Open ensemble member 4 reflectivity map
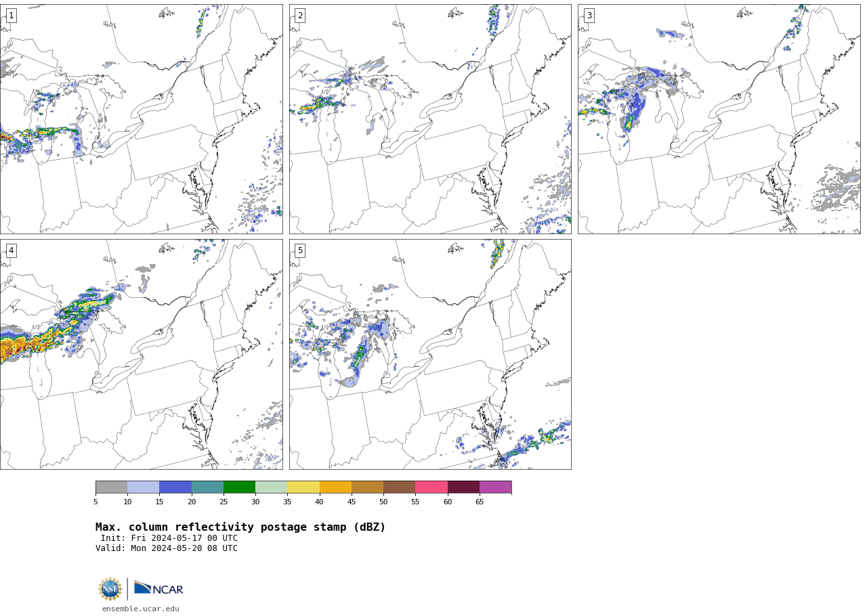This screenshot has height=616, width=867. [141, 354]
